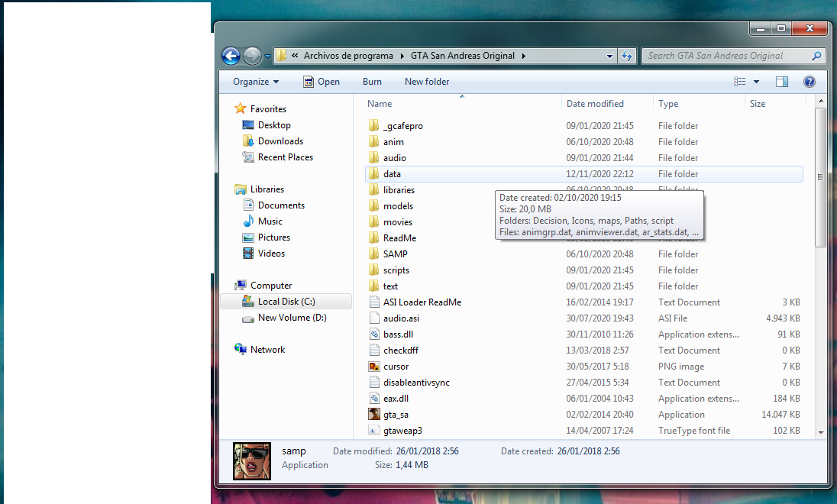837x504 pixels.
Task: Select the anim folder icon
Action: [373, 141]
